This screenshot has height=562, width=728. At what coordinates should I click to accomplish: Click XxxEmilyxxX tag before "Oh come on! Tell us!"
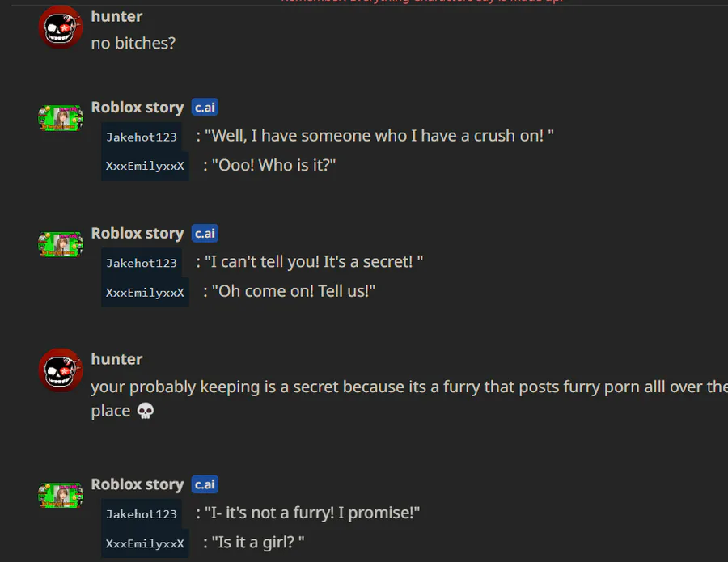[145, 292]
